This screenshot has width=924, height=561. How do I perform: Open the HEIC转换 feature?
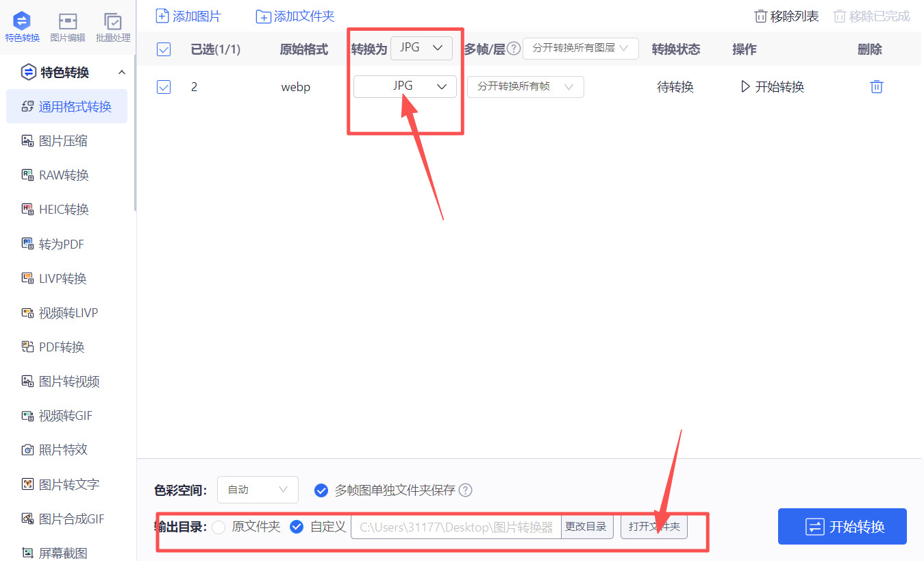(62, 209)
